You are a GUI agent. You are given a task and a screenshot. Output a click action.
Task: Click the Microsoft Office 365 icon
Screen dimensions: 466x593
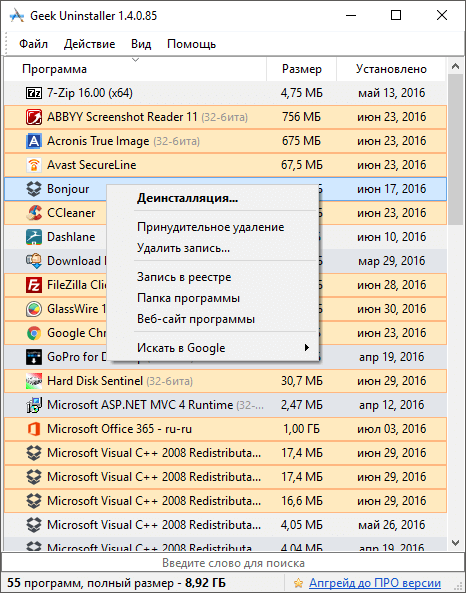[34, 429]
